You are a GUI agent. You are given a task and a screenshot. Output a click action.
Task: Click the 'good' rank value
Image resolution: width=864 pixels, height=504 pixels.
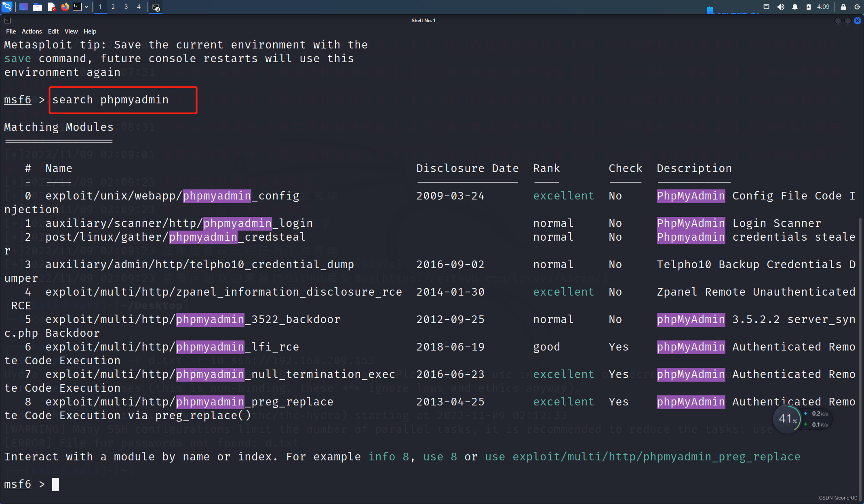coord(546,347)
